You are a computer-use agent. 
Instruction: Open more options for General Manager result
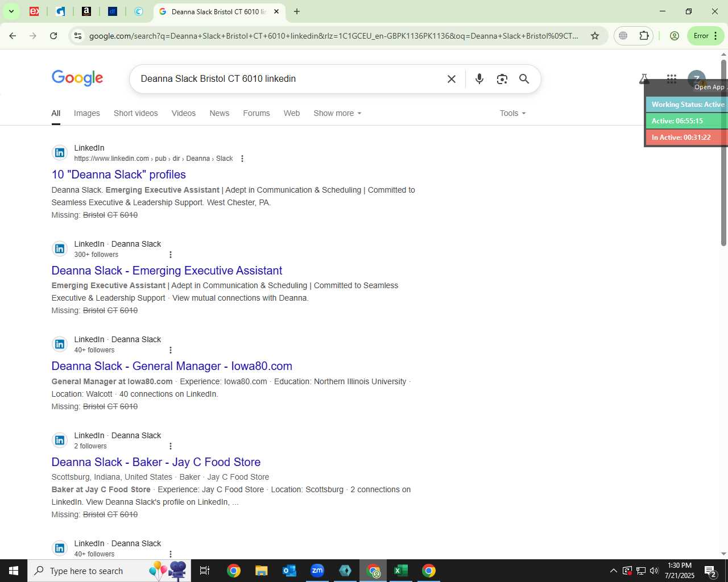[x=171, y=350]
